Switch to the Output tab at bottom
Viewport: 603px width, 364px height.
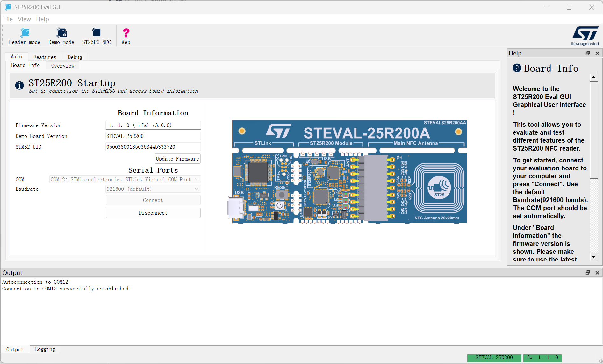click(15, 349)
